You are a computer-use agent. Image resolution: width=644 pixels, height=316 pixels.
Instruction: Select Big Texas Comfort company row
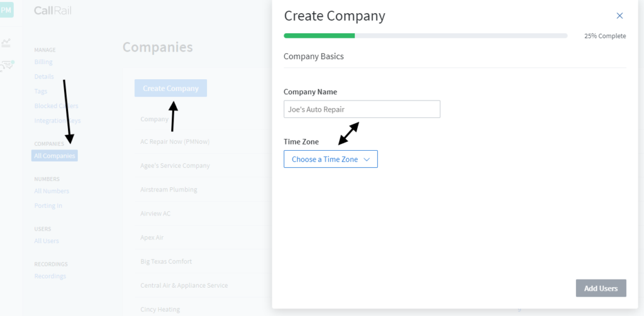(166, 261)
